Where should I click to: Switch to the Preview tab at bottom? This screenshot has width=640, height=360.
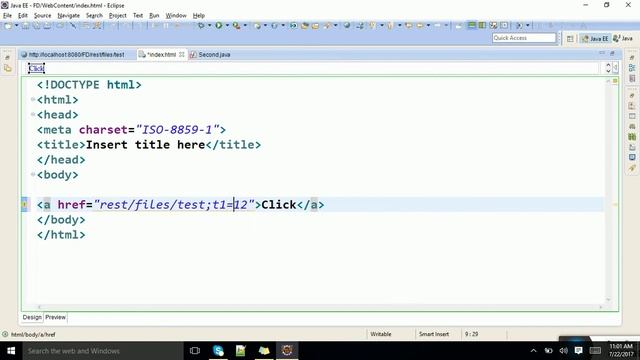point(56,317)
